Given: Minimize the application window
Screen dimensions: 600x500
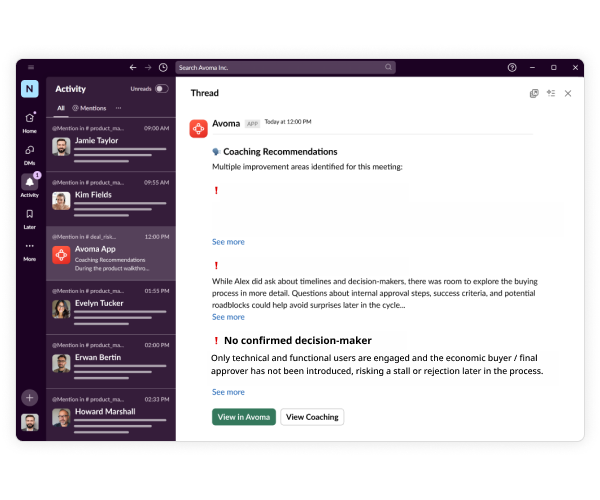Looking at the screenshot, I should [x=532, y=67].
